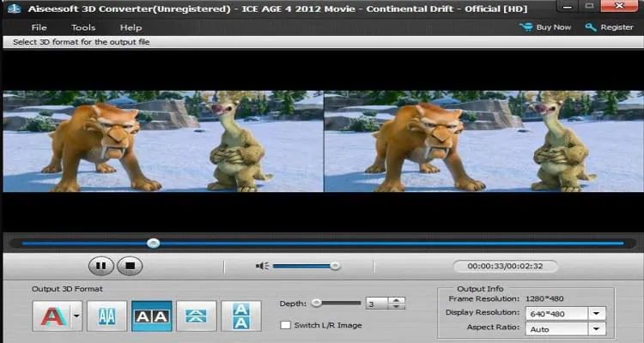Click the left-eye video preview image

[x=163, y=141]
